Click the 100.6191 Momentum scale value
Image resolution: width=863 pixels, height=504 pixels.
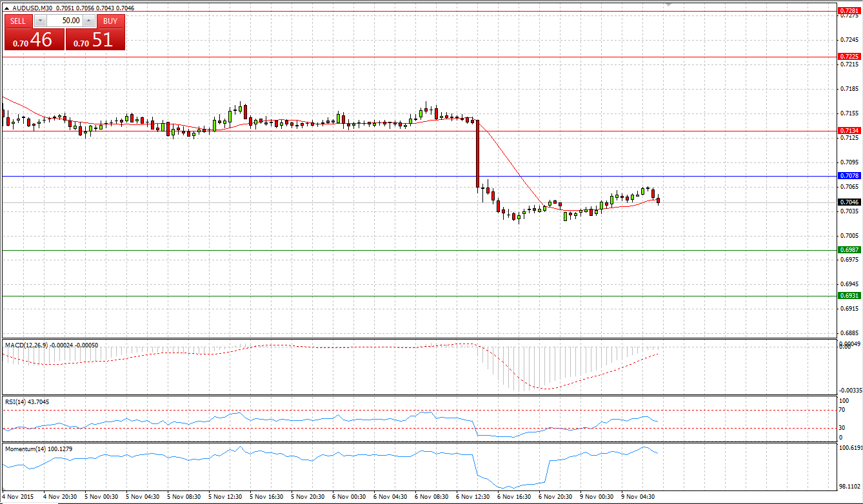coord(850,447)
